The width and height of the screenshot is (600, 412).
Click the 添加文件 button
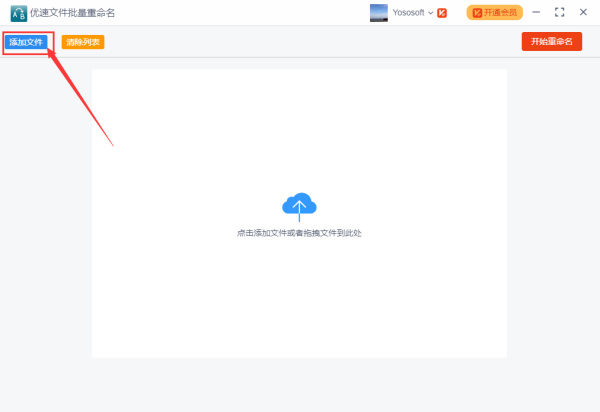click(x=26, y=42)
